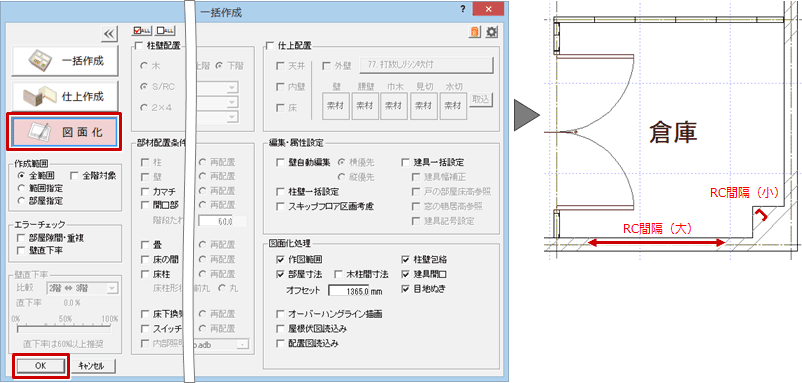Choose the 範囲指定 radio option
Image resolution: width=802 pixels, height=383 pixels.
pyautogui.click(x=20, y=188)
